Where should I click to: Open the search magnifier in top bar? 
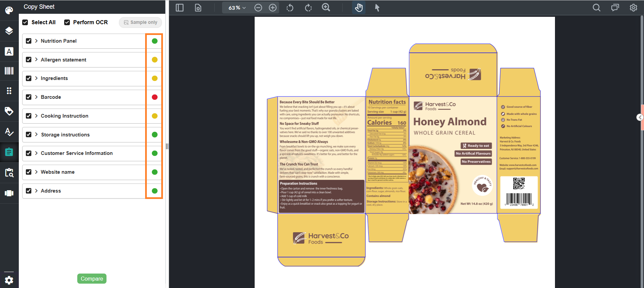596,7
